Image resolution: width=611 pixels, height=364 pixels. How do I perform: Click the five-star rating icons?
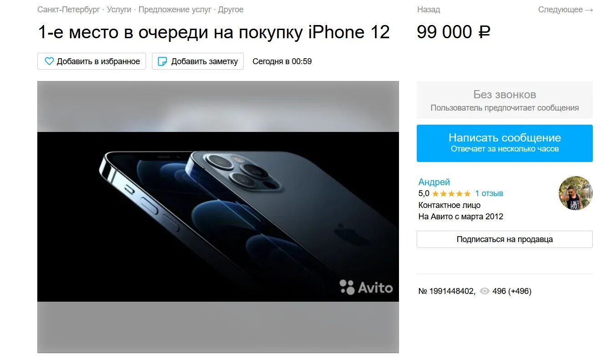(x=451, y=194)
